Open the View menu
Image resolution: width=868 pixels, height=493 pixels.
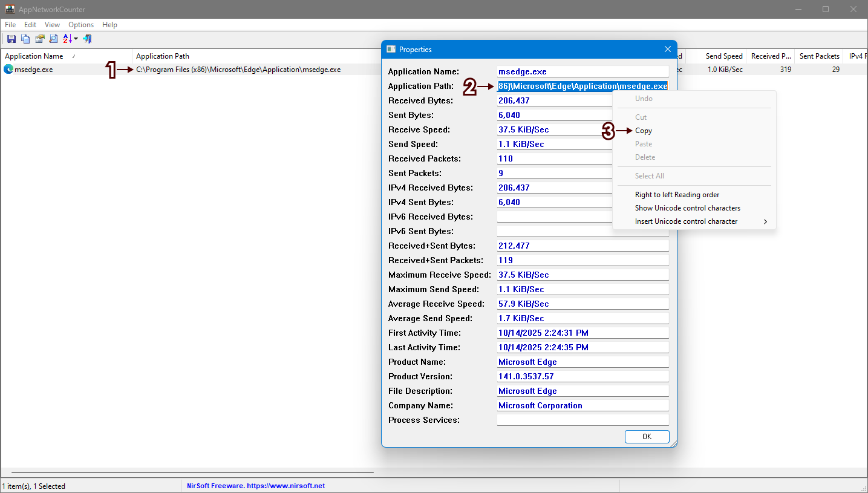point(52,25)
